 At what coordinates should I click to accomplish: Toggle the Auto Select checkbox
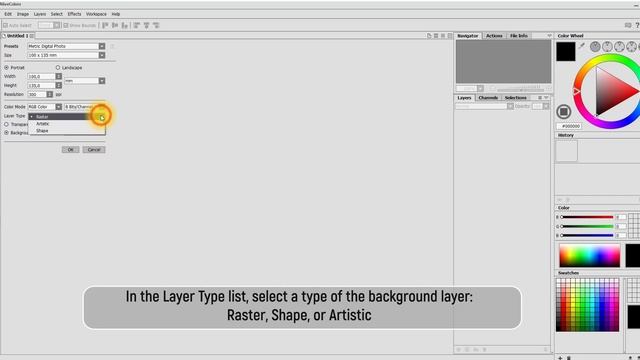tap(6, 25)
